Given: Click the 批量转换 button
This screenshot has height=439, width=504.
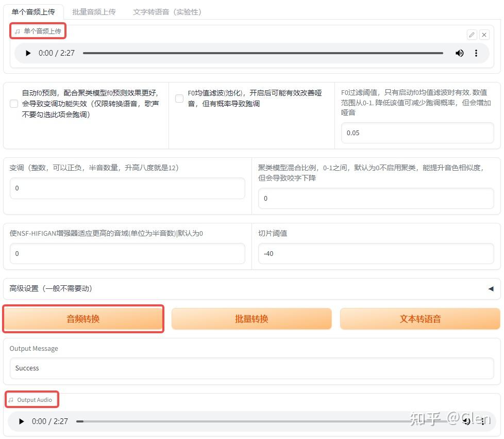Looking at the screenshot, I should [x=251, y=319].
